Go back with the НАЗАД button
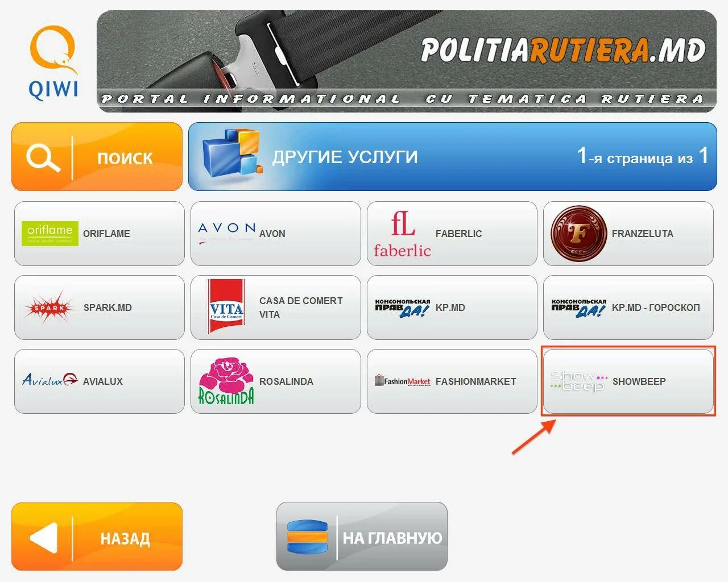Viewport: 728px width, 582px height. [x=97, y=537]
